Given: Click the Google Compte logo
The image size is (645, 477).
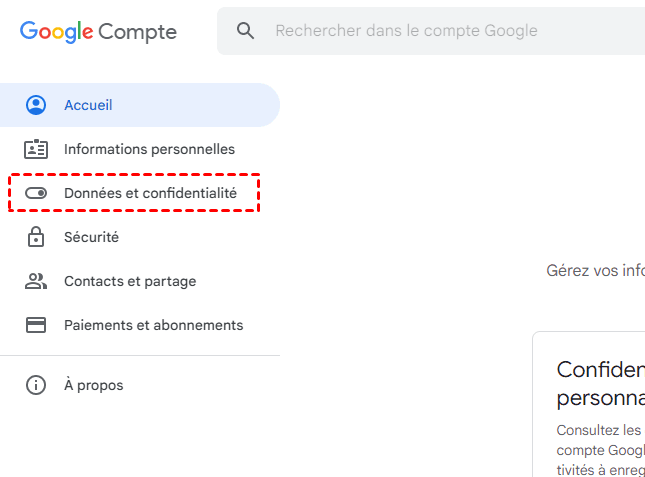Looking at the screenshot, I should (x=98, y=31).
